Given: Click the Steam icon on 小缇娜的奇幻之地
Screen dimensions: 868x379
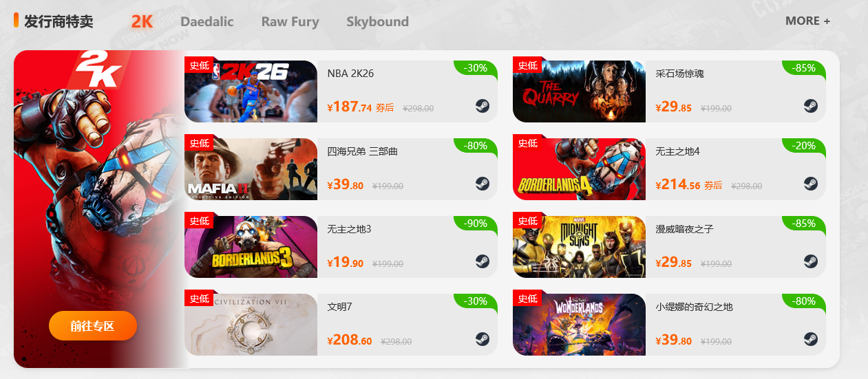Looking at the screenshot, I should pos(810,339).
